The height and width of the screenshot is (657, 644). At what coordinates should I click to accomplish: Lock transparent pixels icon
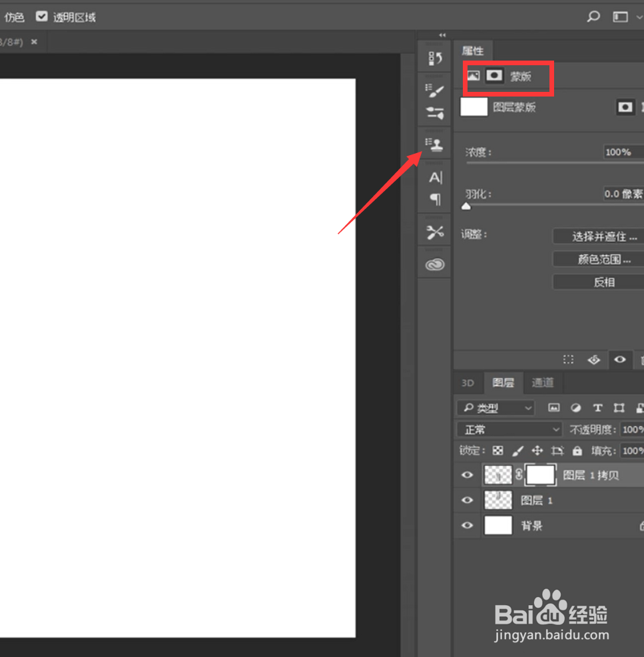497,451
